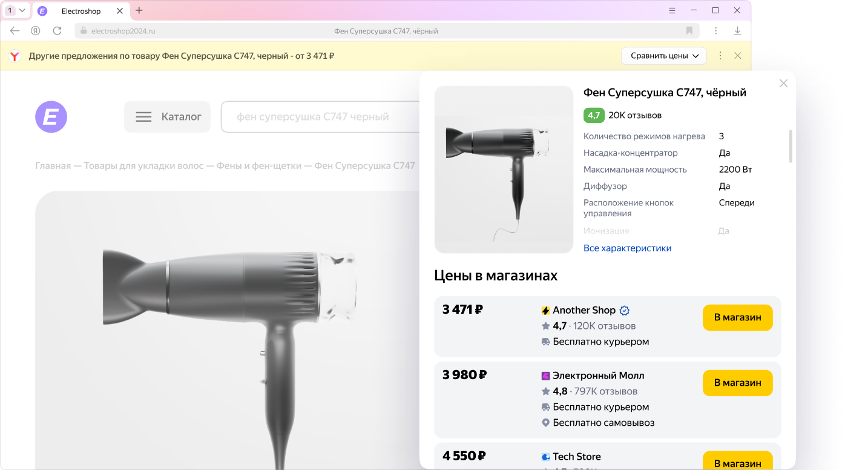Click the Tech Store name
868x470 pixels.
point(577,457)
